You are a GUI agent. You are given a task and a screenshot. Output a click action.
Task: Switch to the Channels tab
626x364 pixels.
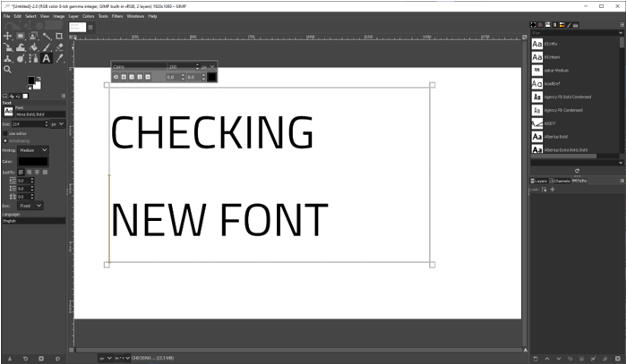click(x=560, y=181)
